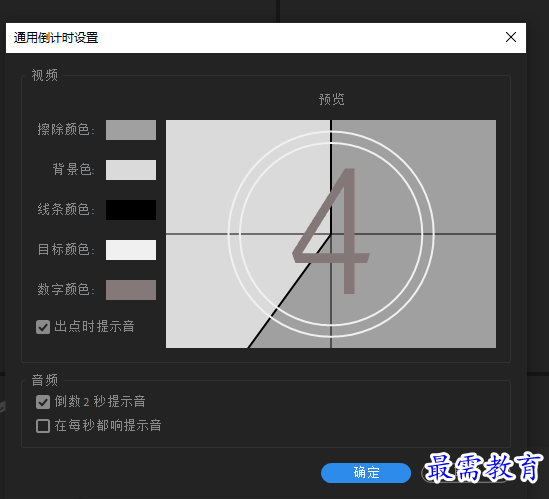This screenshot has width=549, height=499.
Task: Click the 数字颜色 label text
Action: tap(66, 290)
